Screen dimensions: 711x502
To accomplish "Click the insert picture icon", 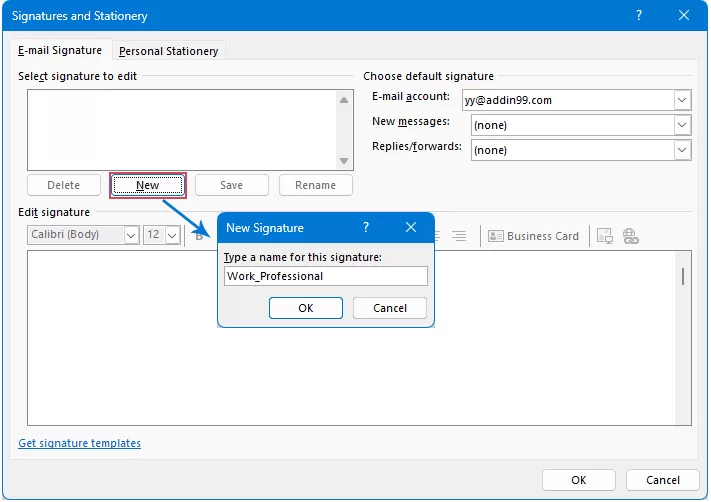I will coord(604,236).
